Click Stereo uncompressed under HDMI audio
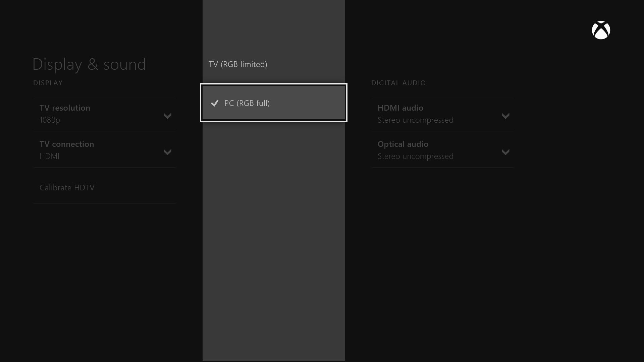 pyautogui.click(x=415, y=120)
